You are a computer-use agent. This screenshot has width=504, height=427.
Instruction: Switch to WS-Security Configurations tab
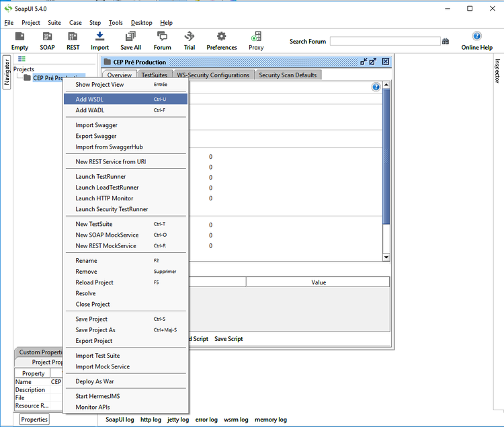[214, 75]
